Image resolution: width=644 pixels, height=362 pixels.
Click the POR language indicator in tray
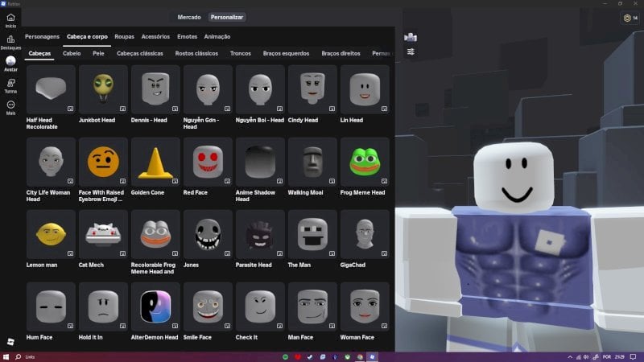607,357
